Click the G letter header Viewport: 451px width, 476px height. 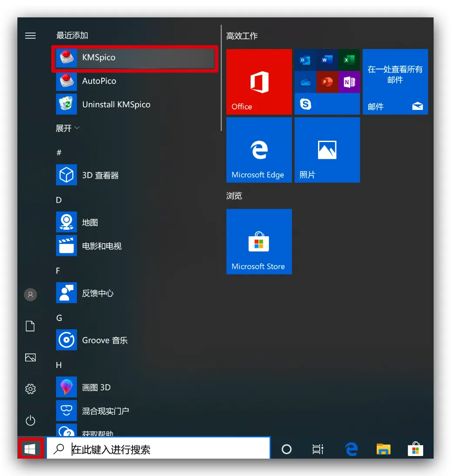(x=59, y=318)
